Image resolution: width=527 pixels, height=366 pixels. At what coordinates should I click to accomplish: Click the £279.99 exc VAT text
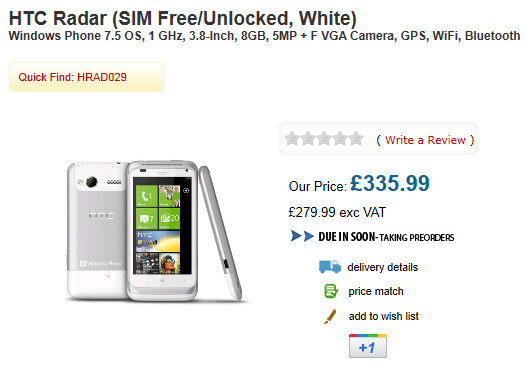tap(337, 212)
